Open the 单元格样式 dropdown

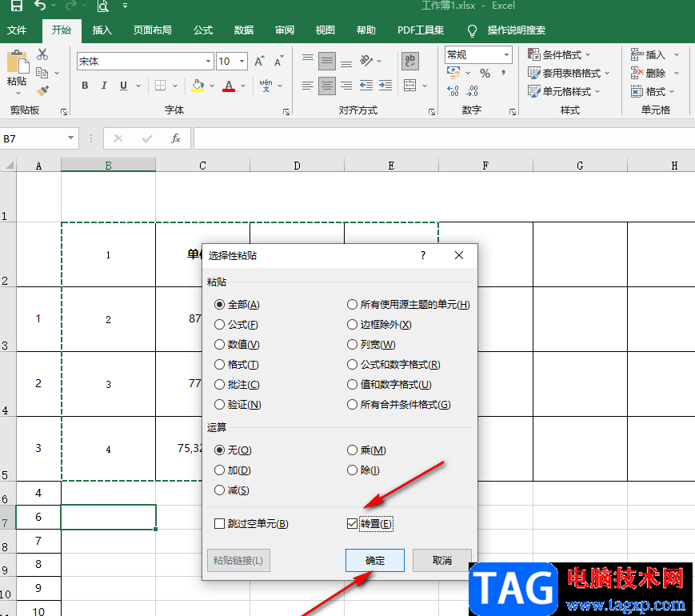[x=564, y=91]
